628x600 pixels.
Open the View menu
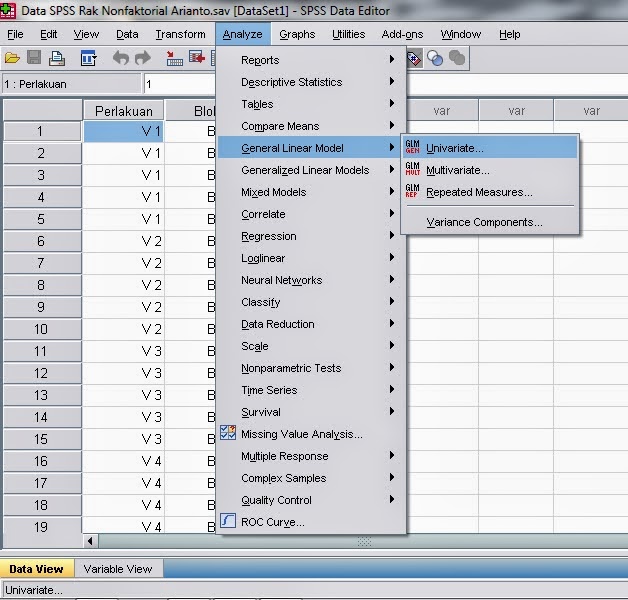[x=86, y=34]
